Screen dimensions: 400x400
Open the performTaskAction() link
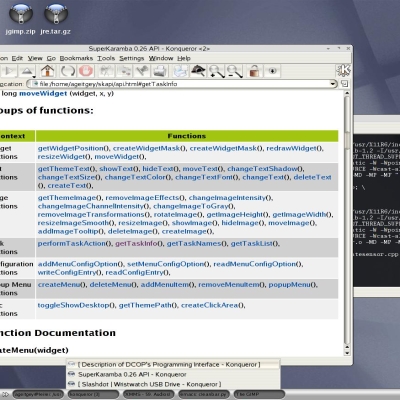75,244
